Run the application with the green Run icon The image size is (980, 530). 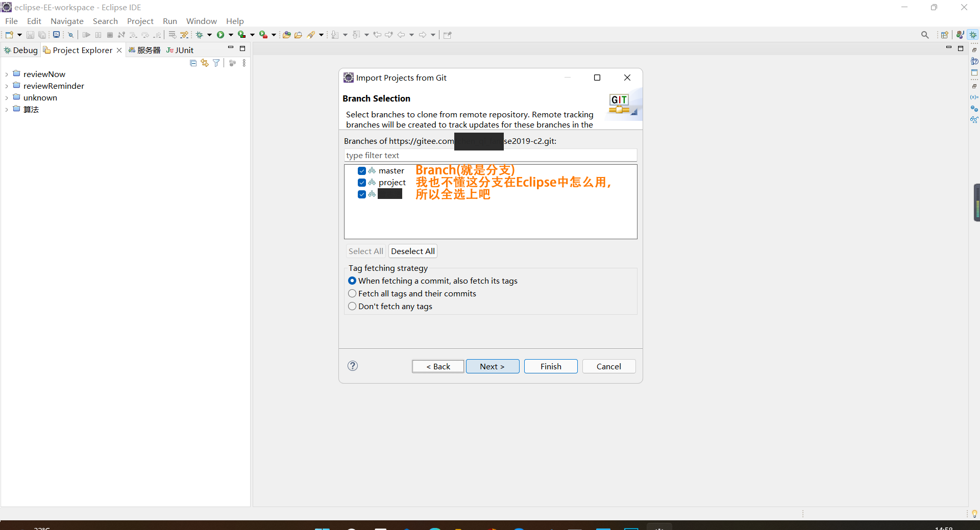click(x=220, y=34)
